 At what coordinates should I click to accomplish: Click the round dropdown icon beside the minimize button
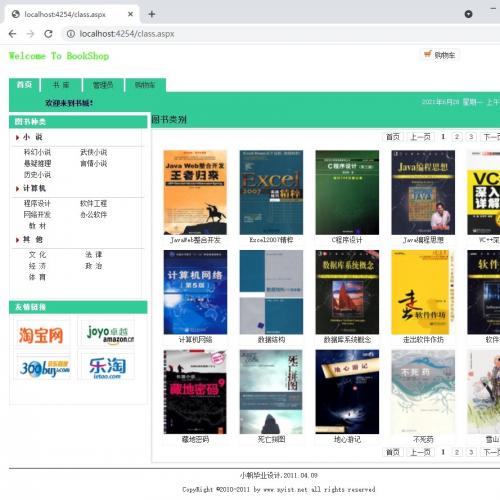coord(468,14)
